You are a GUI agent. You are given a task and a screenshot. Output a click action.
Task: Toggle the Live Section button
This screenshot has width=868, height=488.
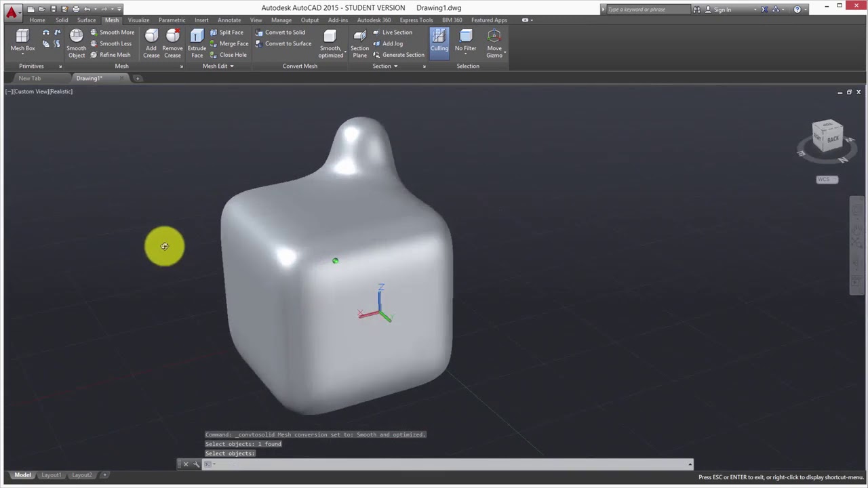point(393,33)
